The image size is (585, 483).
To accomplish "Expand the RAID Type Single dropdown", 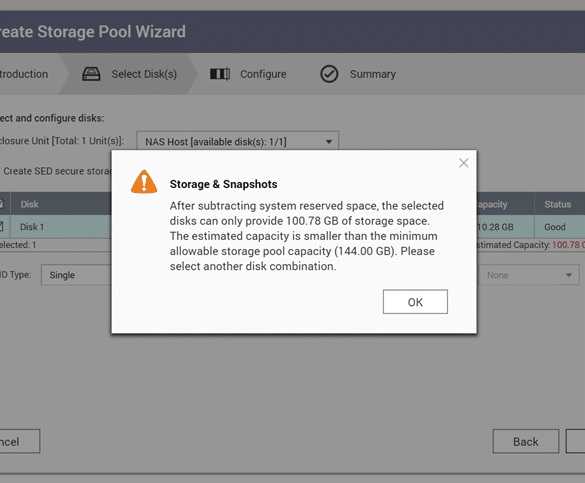I will [x=76, y=275].
